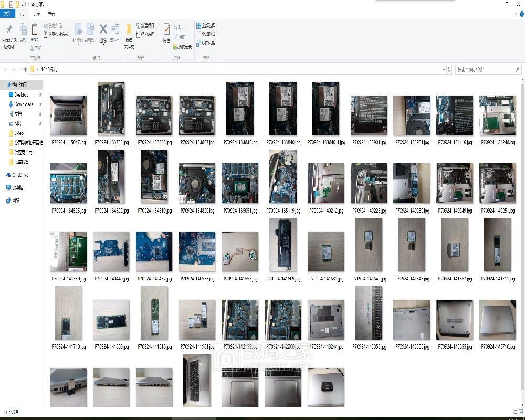The width and height of the screenshot is (525, 420).
Task: Open the address bar history dropdown
Action: click(x=444, y=69)
